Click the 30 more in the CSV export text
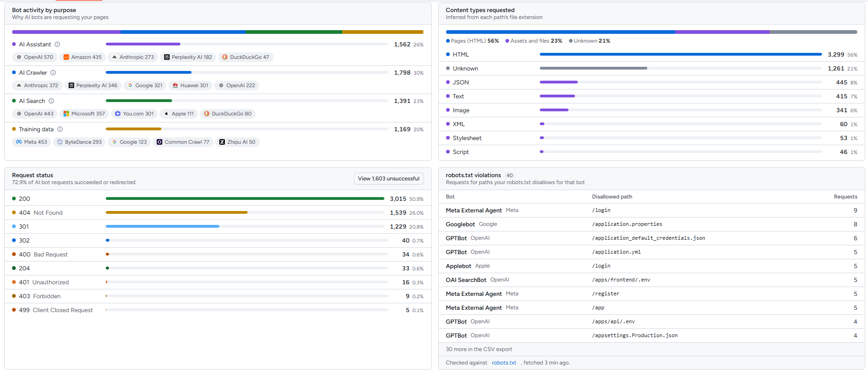The width and height of the screenshot is (868, 371). [479, 350]
